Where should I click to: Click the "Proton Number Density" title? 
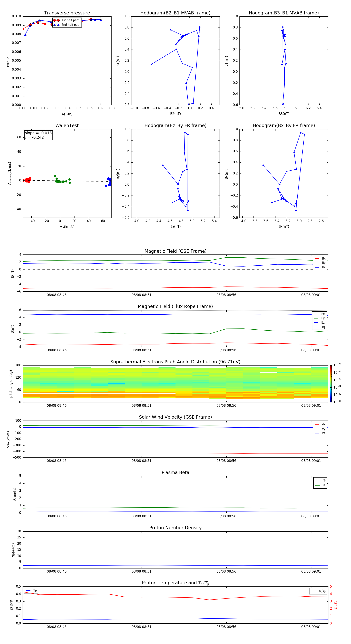(x=175, y=528)
